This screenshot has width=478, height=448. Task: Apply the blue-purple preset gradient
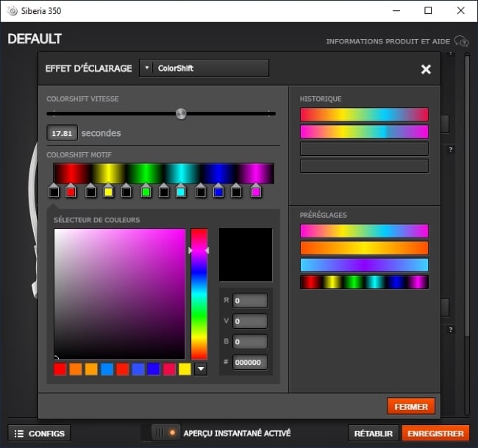point(364,265)
